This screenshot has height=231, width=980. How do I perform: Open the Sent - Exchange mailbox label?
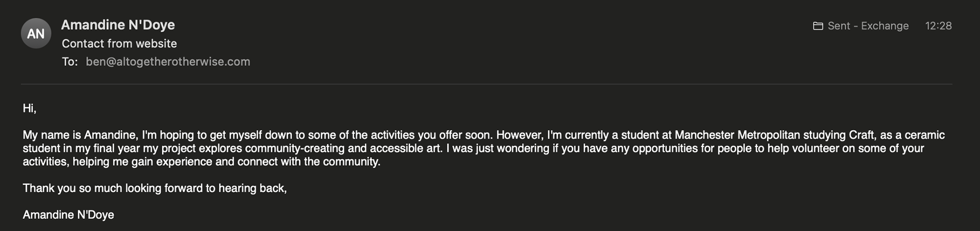[x=868, y=26]
